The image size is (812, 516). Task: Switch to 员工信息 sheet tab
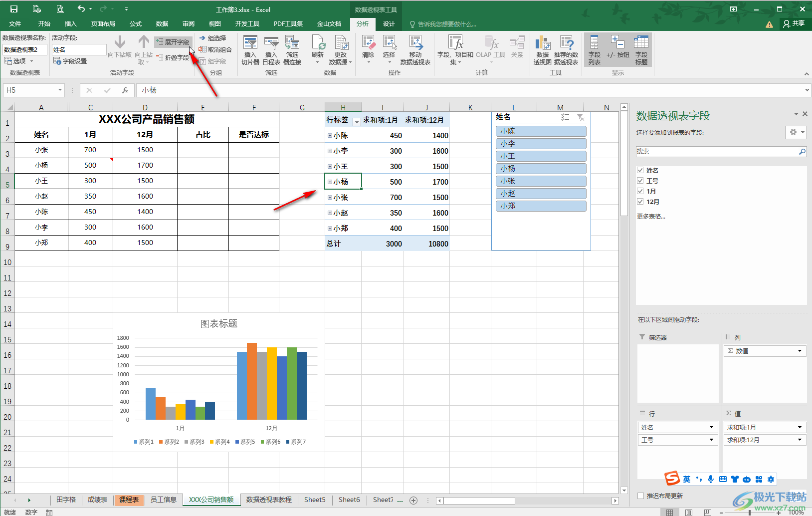tap(164, 500)
